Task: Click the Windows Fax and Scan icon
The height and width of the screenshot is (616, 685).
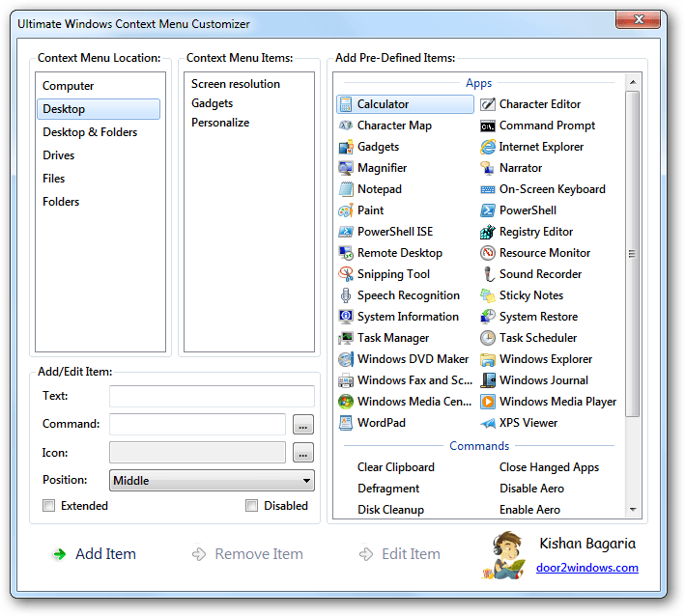Action: click(346, 380)
